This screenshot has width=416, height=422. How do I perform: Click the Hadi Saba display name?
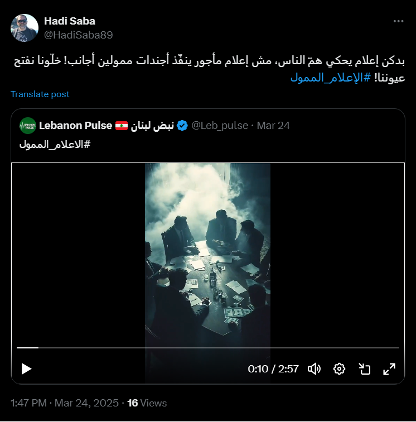70,21
